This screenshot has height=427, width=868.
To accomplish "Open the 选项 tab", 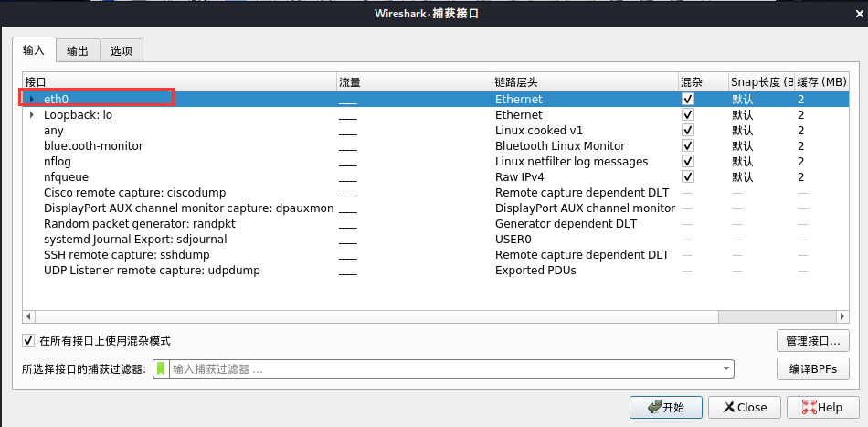I will tap(122, 51).
